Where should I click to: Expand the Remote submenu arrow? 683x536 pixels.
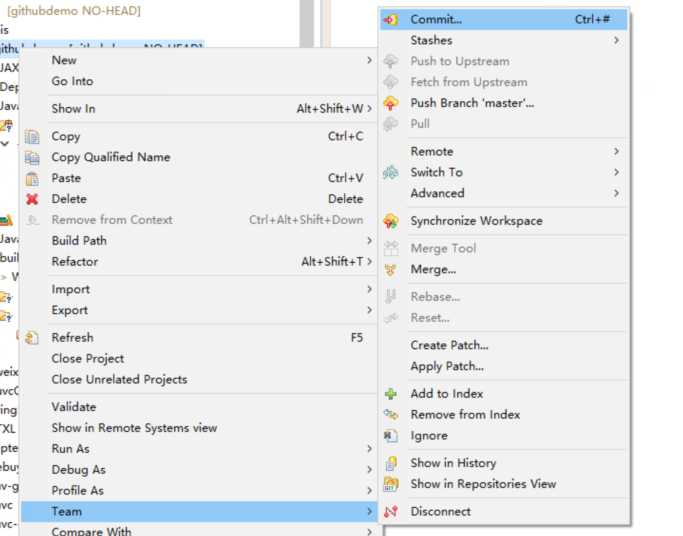[x=616, y=152]
